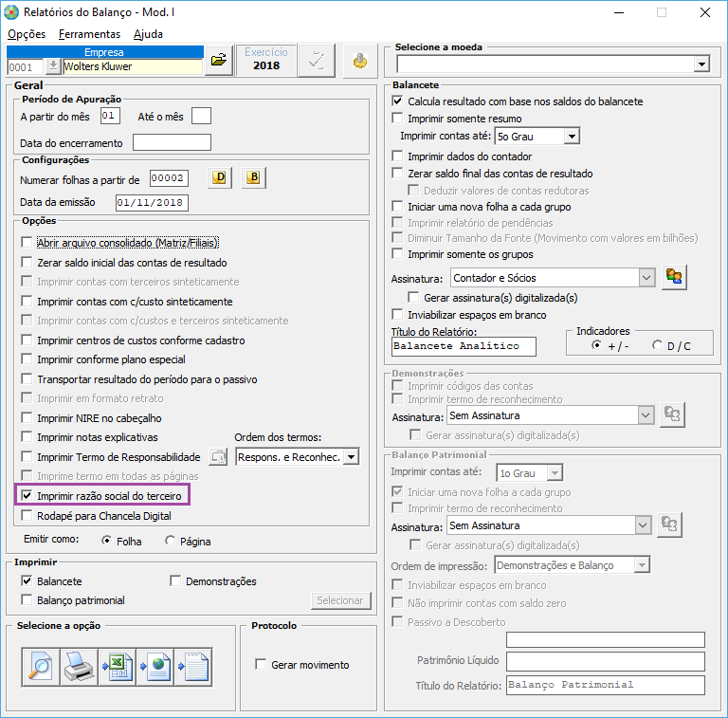The width and height of the screenshot is (728, 718).
Task: Open the 'Ordem dos termos' dropdown
Action: tap(351, 457)
